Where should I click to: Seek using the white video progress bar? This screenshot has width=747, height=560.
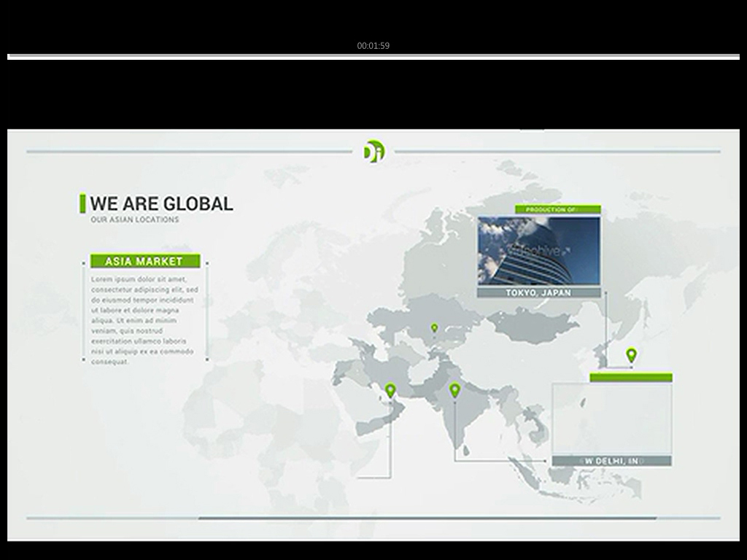[x=373, y=56]
